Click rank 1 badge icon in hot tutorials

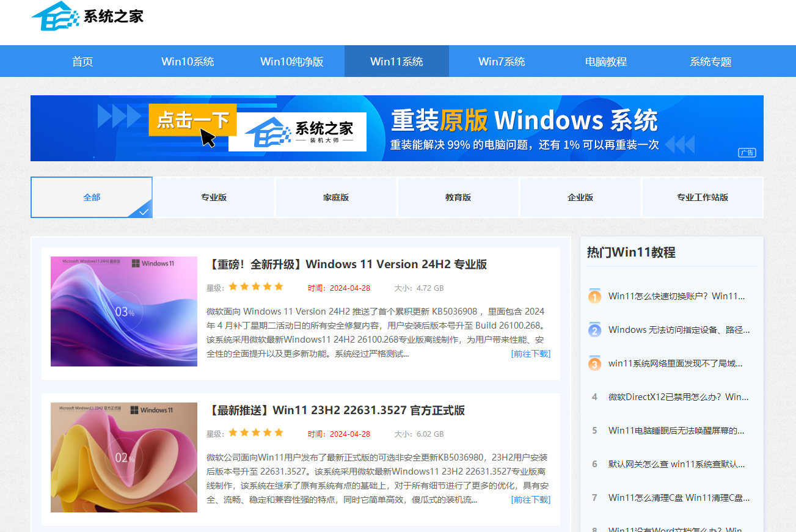pyautogui.click(x=594, y=296)
